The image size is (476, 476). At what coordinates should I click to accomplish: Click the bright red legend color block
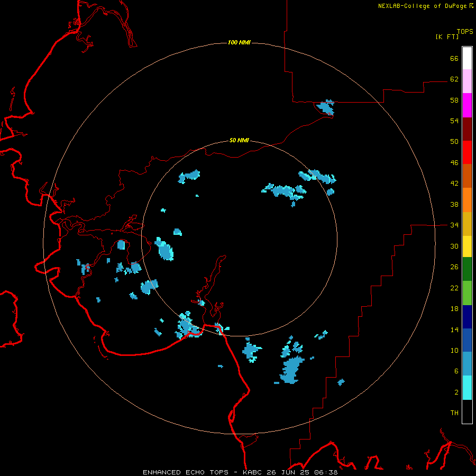click(x=467, y=152)
